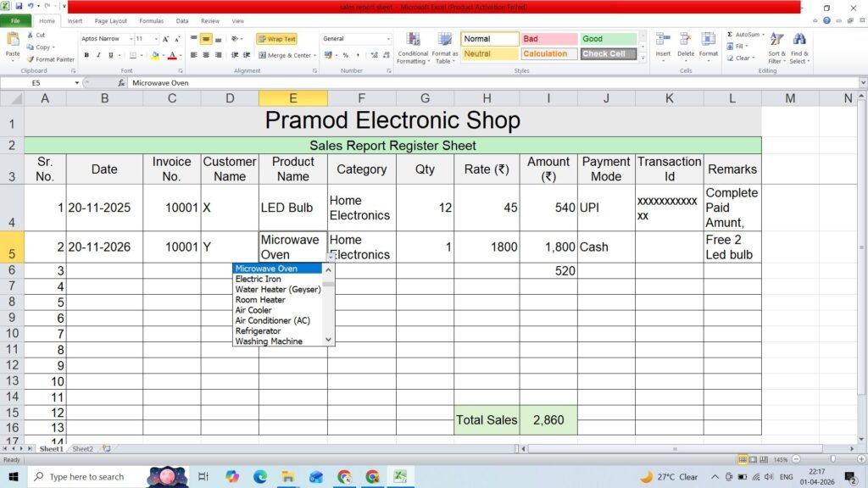Toggle Italic formatting
The width and height of the screenshot is (868, 488).
pyautogui.click(x=98, y=55)
